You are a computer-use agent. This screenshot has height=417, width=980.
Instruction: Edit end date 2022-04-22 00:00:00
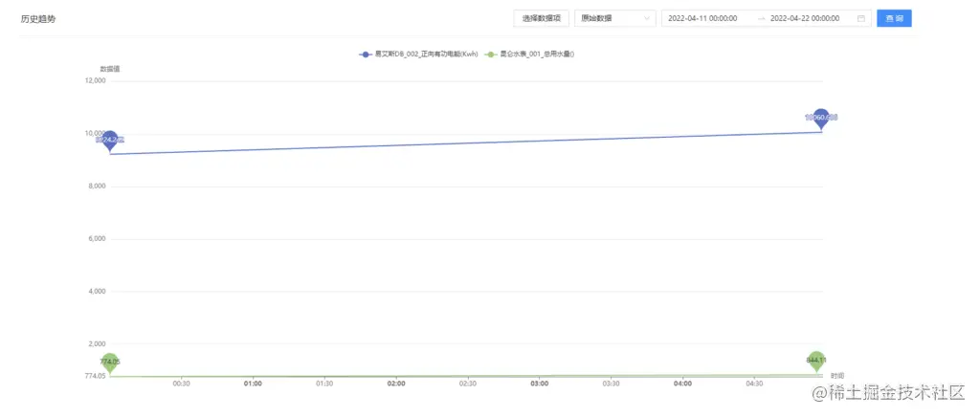point(804,19)
